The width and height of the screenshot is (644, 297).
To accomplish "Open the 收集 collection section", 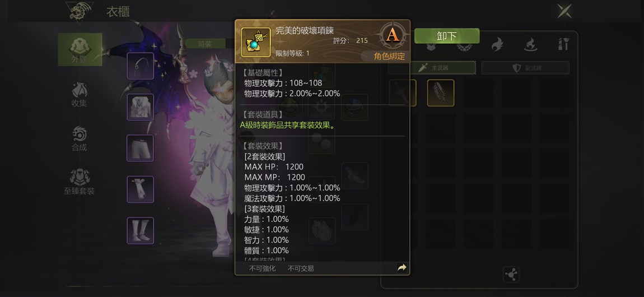I will point(80,94).
